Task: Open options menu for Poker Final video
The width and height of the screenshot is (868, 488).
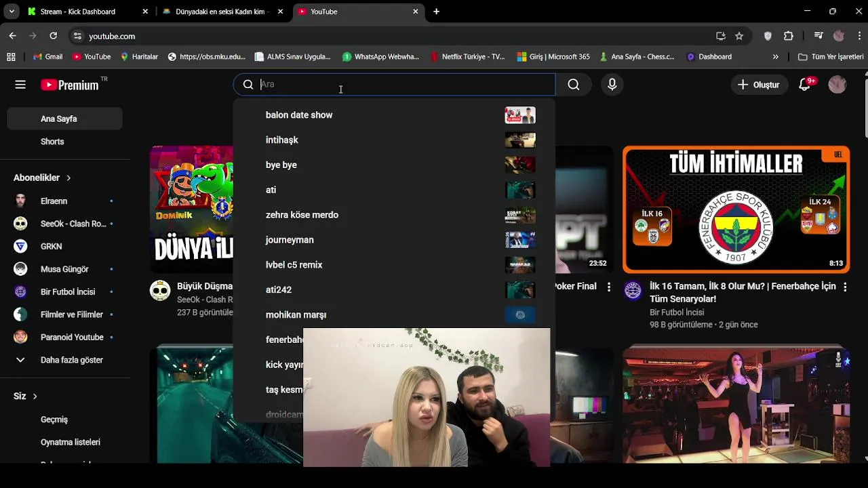Action: tap(609, 287)
